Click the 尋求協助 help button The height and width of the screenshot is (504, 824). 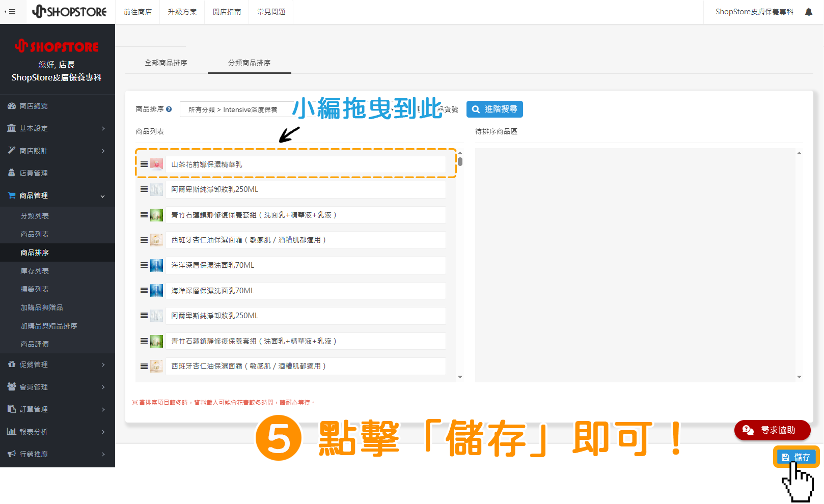tap(773, 430)
